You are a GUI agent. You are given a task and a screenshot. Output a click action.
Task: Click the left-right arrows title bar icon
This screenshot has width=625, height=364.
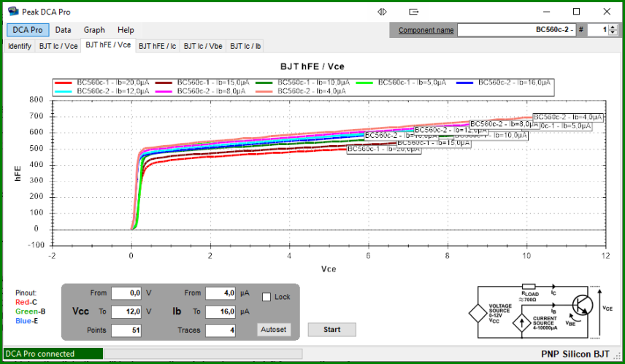click(382, 12)
